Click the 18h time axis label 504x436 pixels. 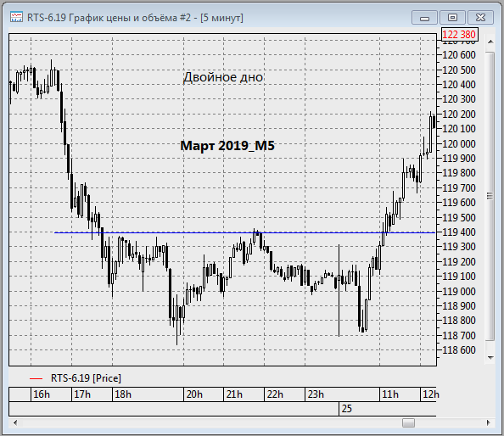pos(123,394)
